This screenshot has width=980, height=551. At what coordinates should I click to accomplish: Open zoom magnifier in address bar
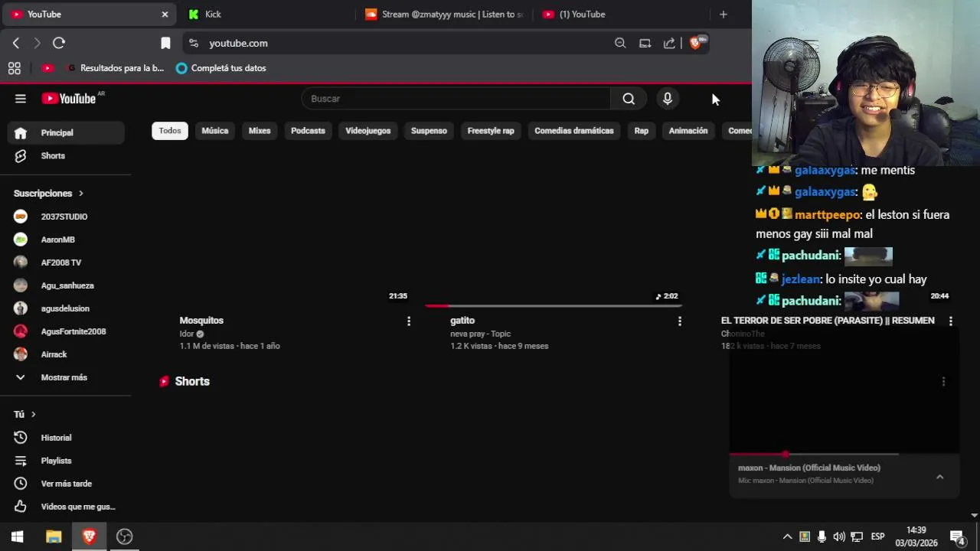(x=620, y=44)
